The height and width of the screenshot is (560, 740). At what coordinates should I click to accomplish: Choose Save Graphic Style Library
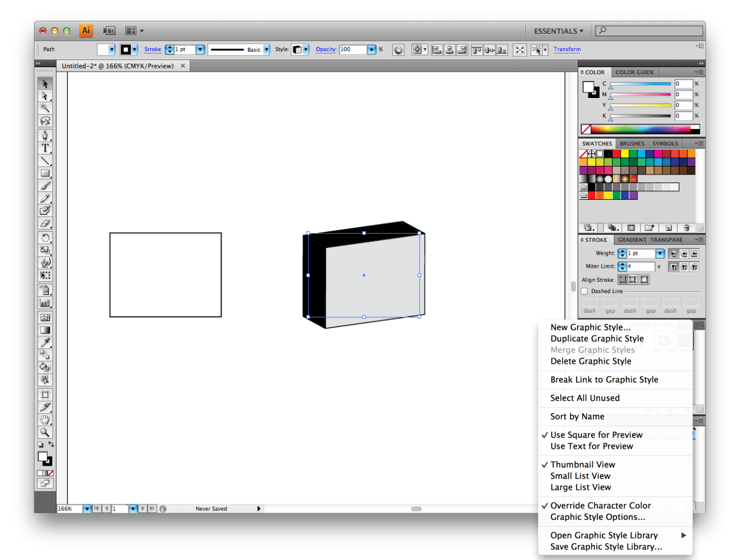tap(605, 547)
